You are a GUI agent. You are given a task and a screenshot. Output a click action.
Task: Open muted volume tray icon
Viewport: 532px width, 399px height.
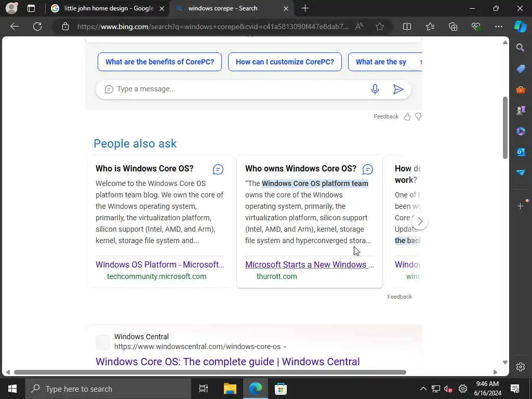click(448, 389)
